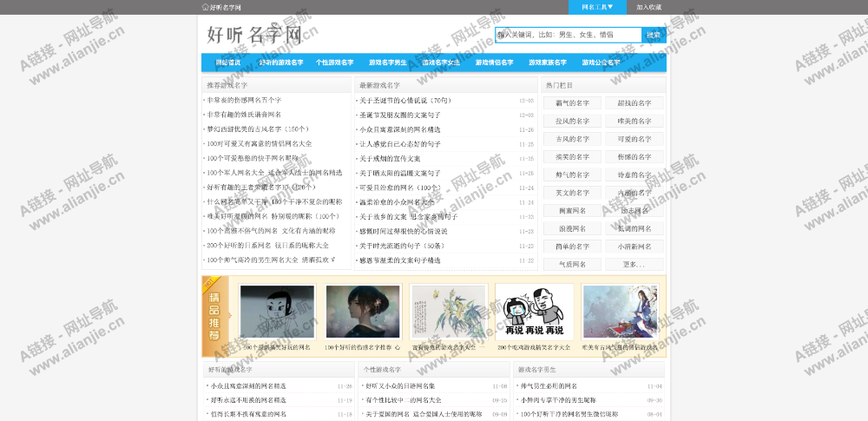Open the 游戏名字女生 nav item
This screenshot has height=421, width=868.
(441, 62)
